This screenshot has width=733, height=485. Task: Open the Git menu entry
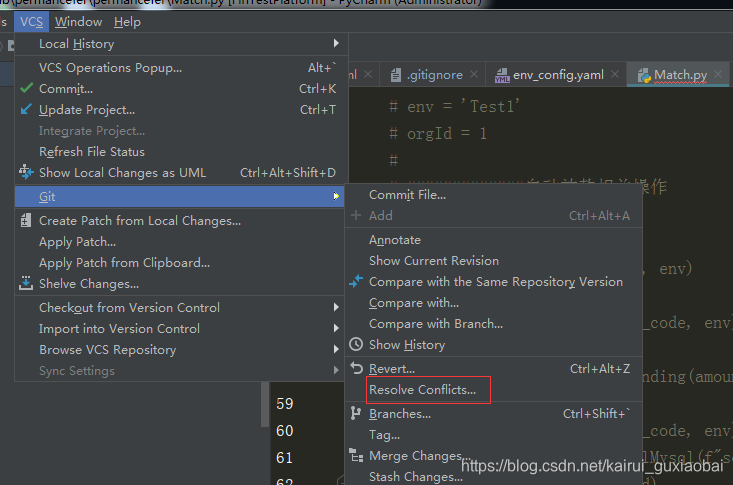tap(180, 196)
